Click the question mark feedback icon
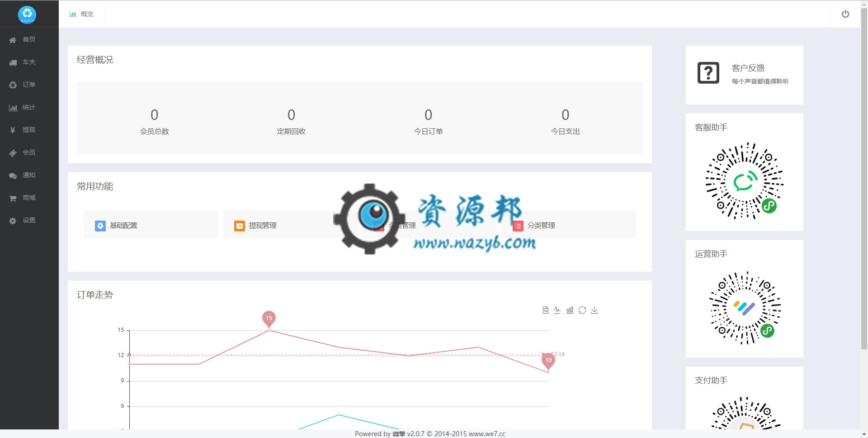 tap(708, 73)
